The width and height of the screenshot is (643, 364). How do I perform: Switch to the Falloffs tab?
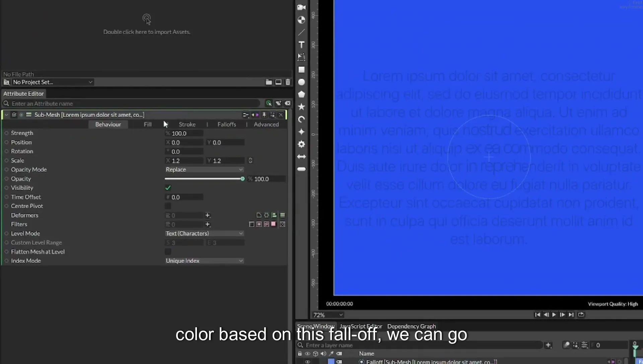point(227,124)
